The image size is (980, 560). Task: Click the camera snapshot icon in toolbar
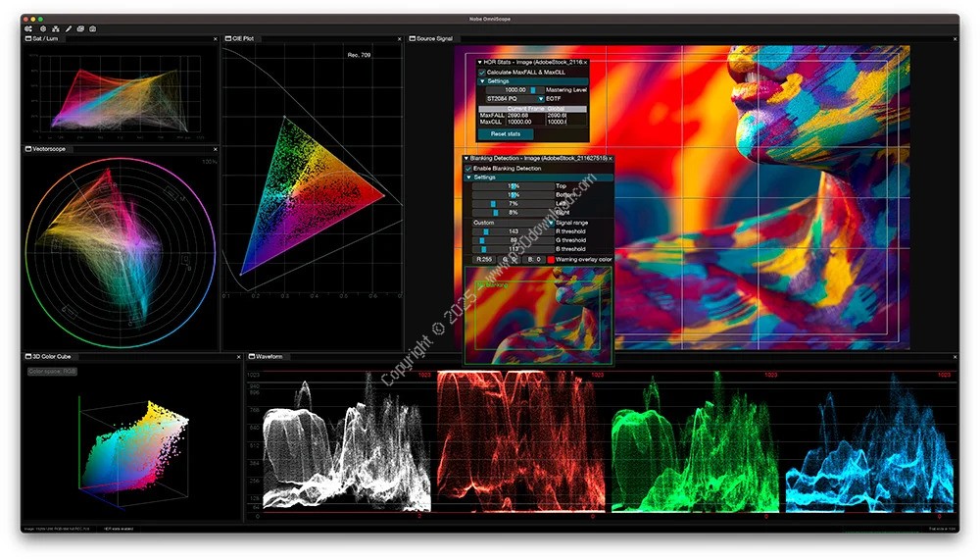click(x=92, y=29)
